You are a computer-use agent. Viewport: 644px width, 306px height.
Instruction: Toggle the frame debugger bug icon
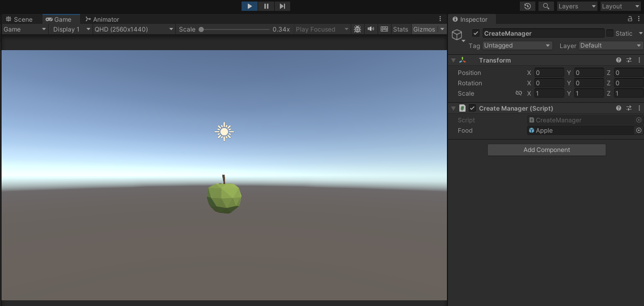(357, 29)
